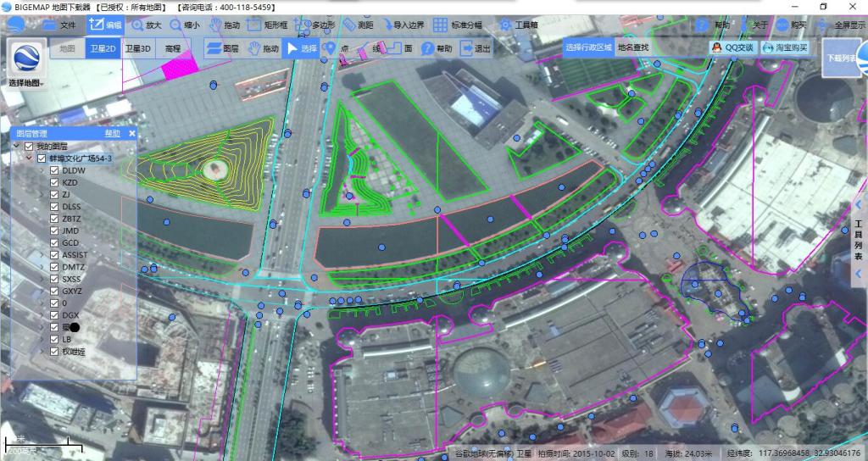Open the 标准分幅 standard sheet grid tool
The height and width of the screenshot is (461, 868).
(x=457, y=25)
